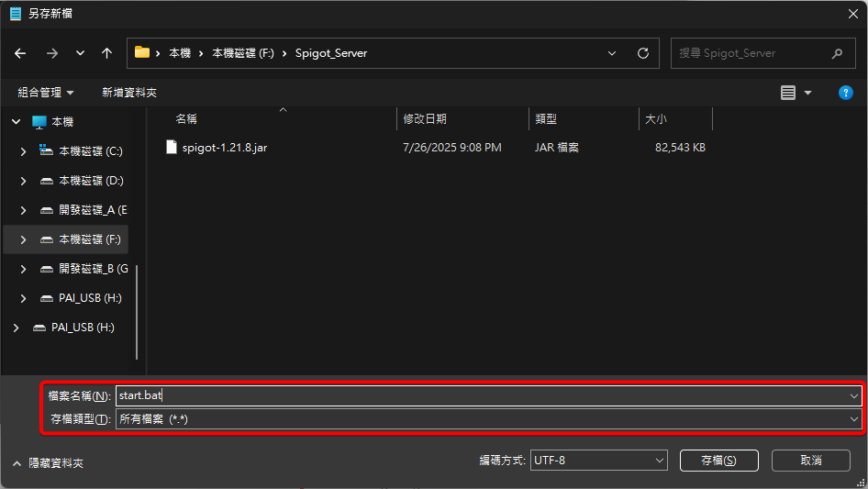Click the Forward navigation arrow
This screenshot has height=489, width=868.
coord(51,53)
